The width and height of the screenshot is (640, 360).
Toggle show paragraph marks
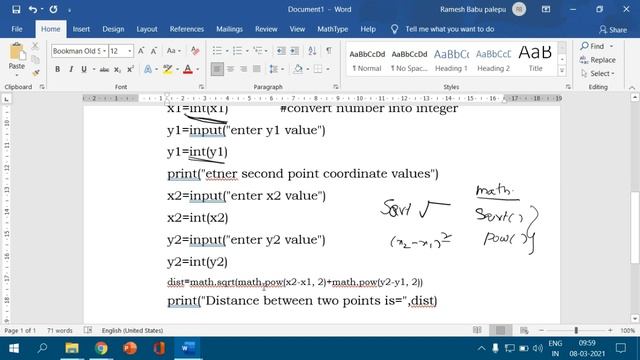[x=329, y=51]
